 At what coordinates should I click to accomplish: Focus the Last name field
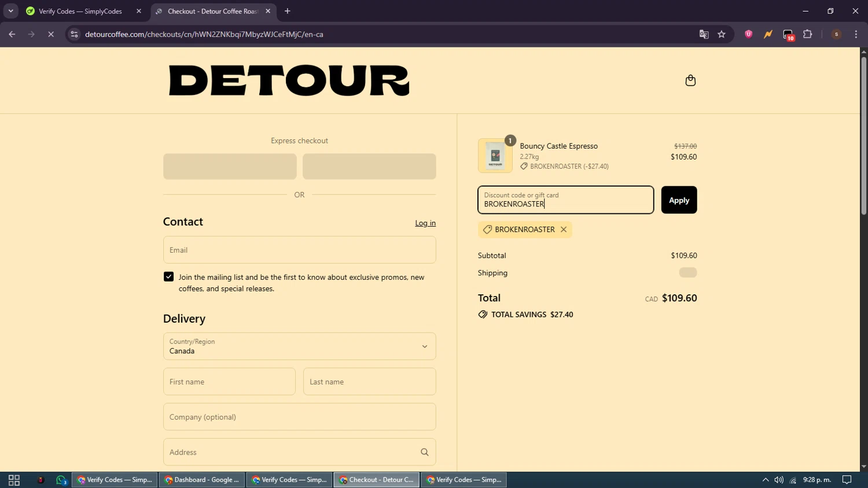(x=369, y=382)
